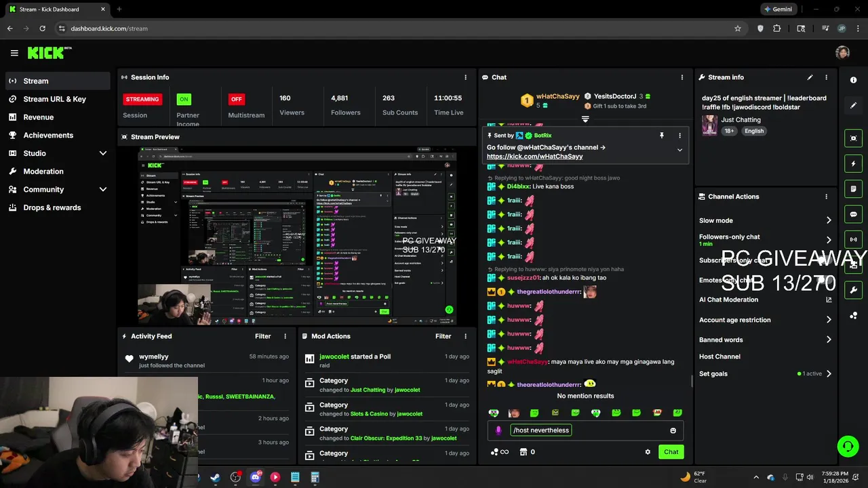Open the user avatar in the dashboard header

coord(842,53)
